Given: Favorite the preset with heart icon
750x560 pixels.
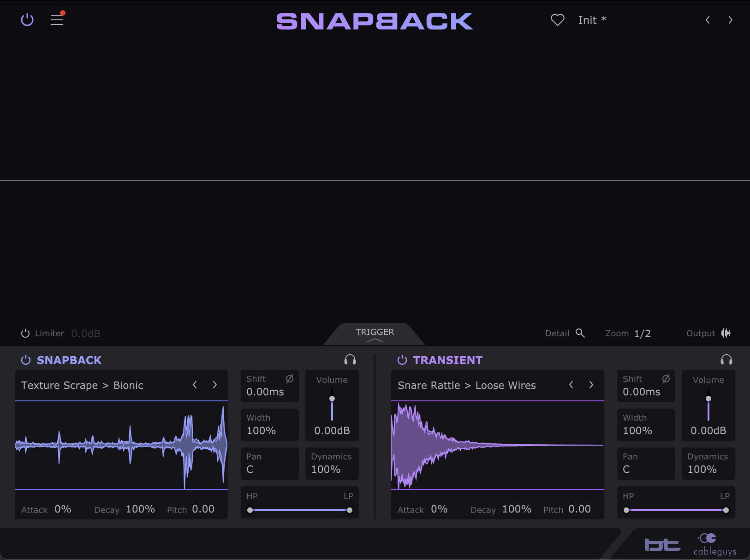Looking at the screenshot, I should click(x=557, y=20).
